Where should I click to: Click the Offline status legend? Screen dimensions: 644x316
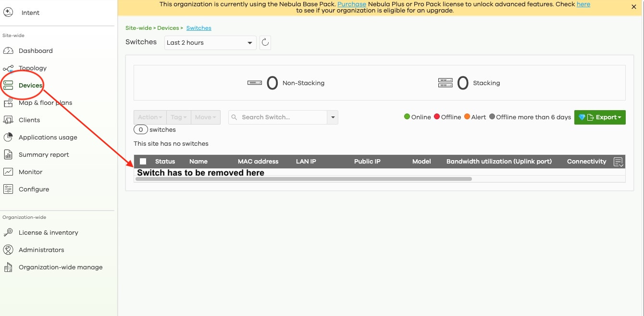pyautogui.click(x=447, y=117)
